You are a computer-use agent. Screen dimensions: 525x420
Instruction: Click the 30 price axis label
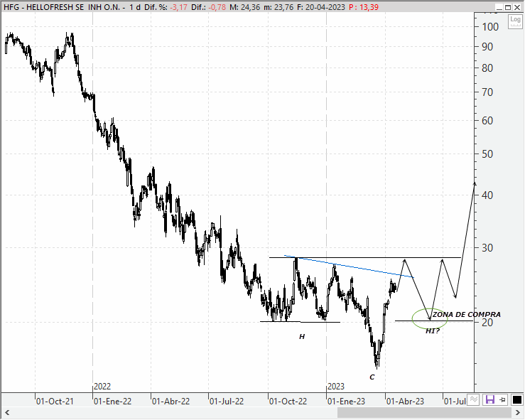(x=487, y=248)
